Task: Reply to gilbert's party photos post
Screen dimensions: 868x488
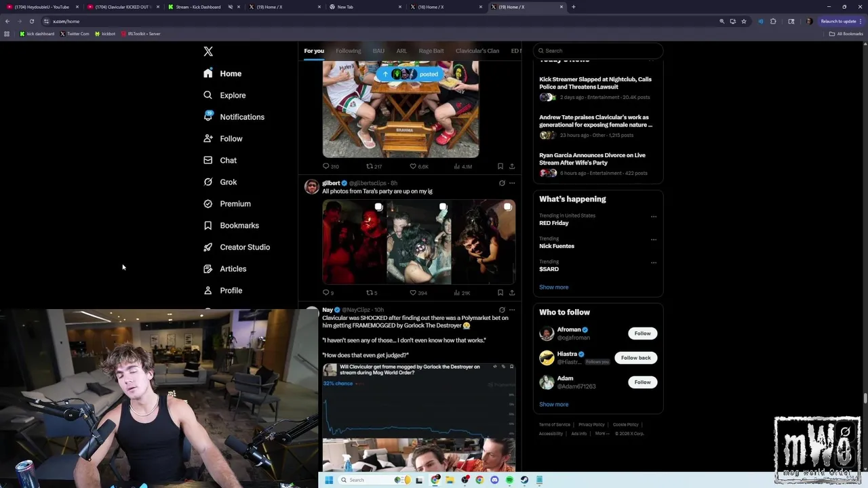Action: click(328, 293)
